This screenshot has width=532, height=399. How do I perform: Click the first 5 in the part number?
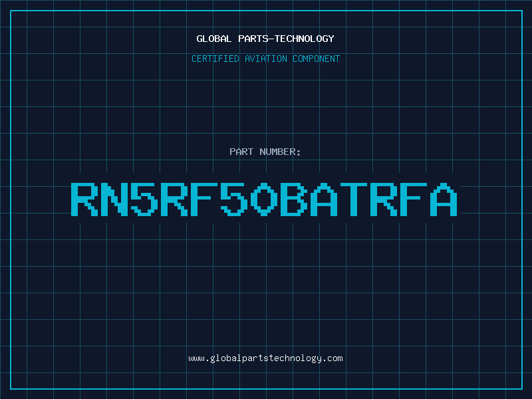point(145,199)
